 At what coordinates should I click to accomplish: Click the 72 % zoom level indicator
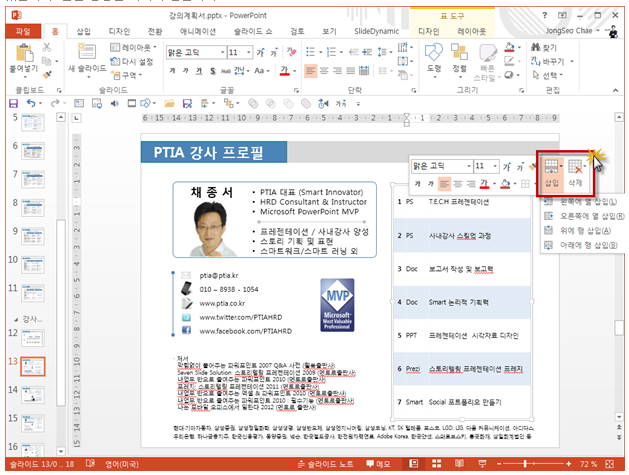coord(588,464)
